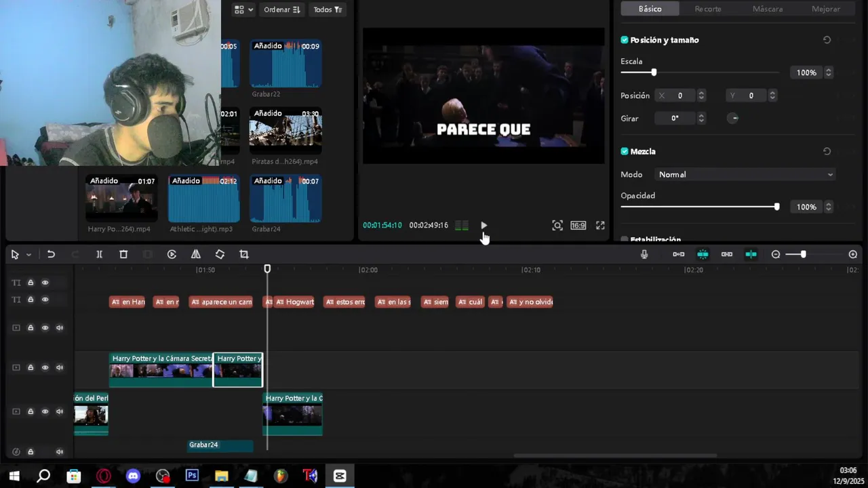Open the grid view layout dropdown

click(x=243, y=9)
